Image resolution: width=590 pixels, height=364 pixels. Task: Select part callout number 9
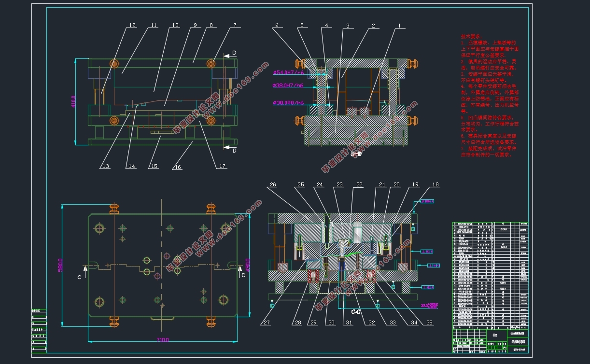pyautogui.click(x=195, y=25)
